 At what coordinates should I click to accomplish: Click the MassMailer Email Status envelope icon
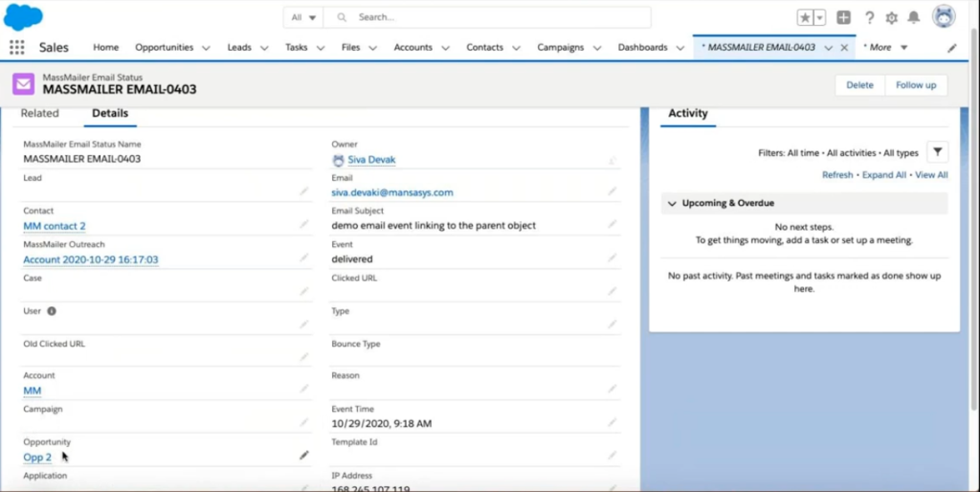[24, 84]
